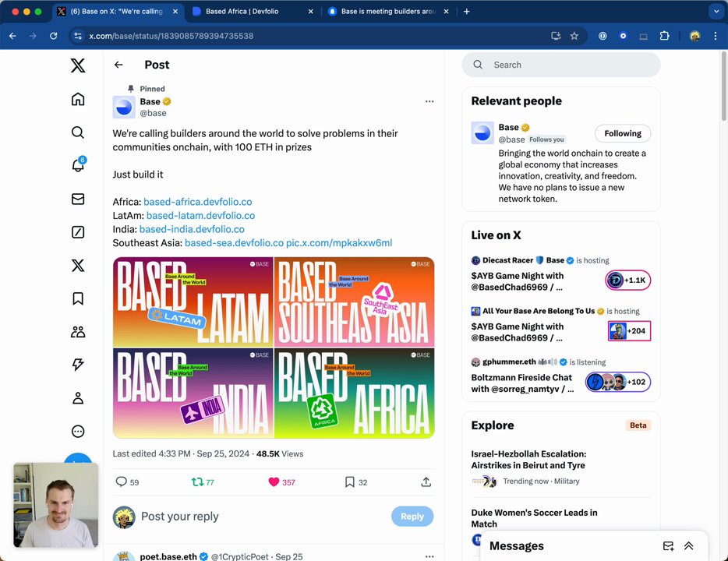Click the Reply button
This screenshot has height=561, width=728.
click(x=412, y=517)
